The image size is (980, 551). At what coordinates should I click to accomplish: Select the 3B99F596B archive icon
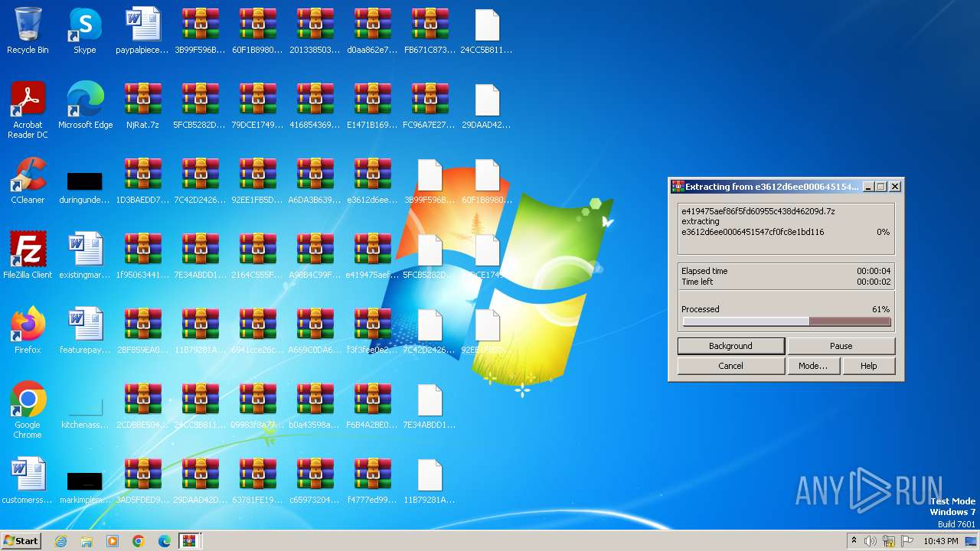(x=200, y=25)
